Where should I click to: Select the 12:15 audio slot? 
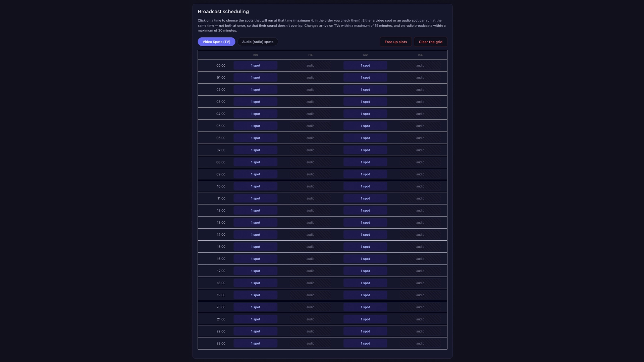310,210
